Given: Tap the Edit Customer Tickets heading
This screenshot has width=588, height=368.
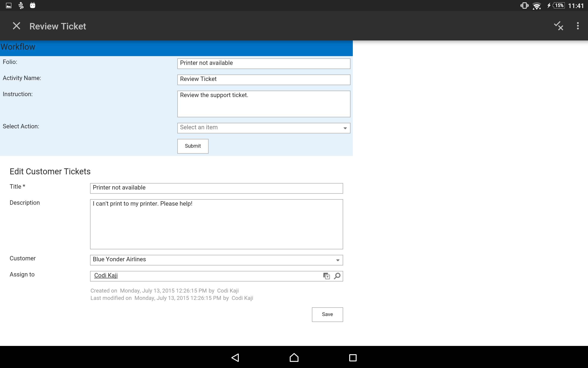Looking at the screenshot, I should [50, 171].
